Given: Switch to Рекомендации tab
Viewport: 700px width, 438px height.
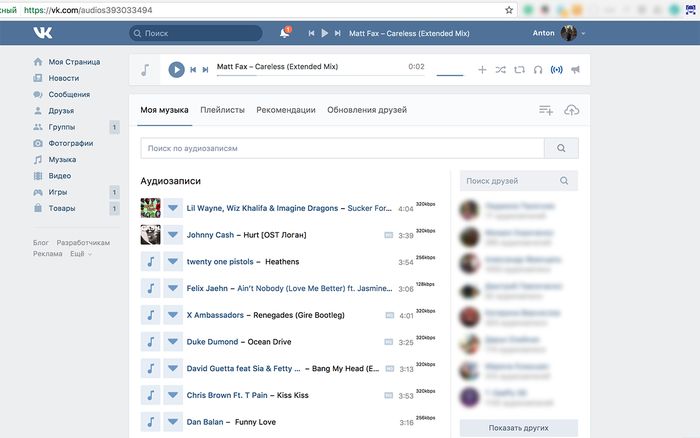Looking at the screenshot, I should click(x=286, y=110).
